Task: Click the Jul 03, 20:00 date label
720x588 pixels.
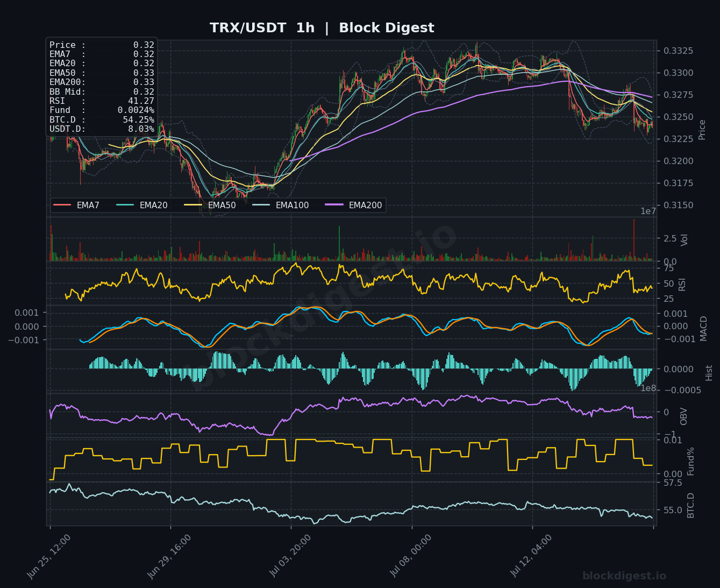Action: pyautogui.click(x=290, y=556)
